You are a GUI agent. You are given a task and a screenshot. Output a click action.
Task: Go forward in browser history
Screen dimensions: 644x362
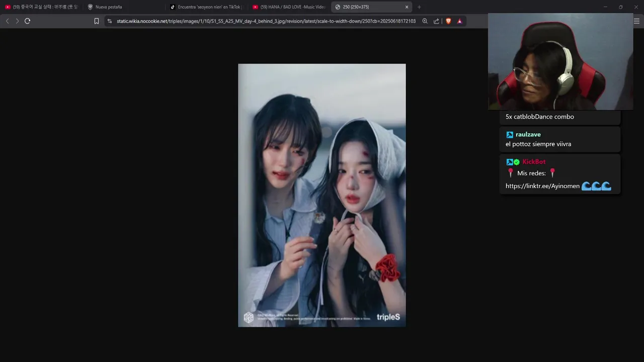[17, 21]
